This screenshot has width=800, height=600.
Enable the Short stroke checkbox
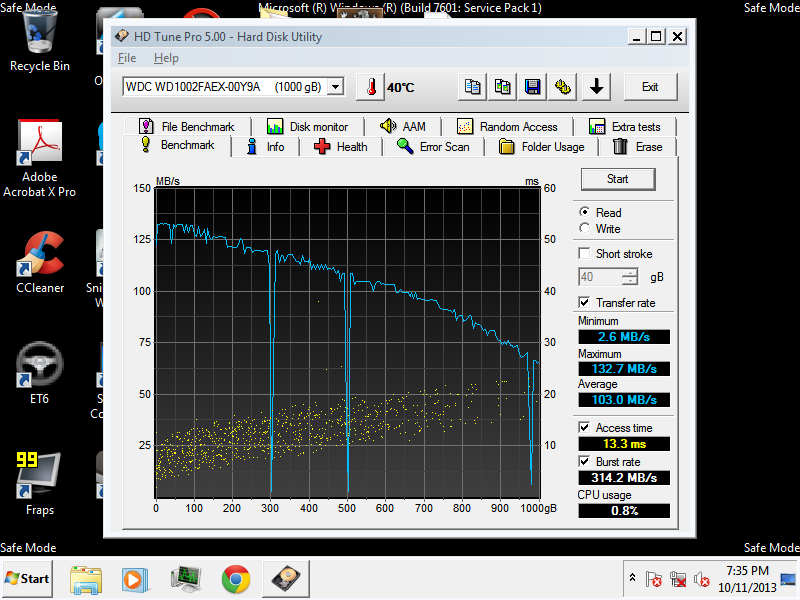click(585, 254)
